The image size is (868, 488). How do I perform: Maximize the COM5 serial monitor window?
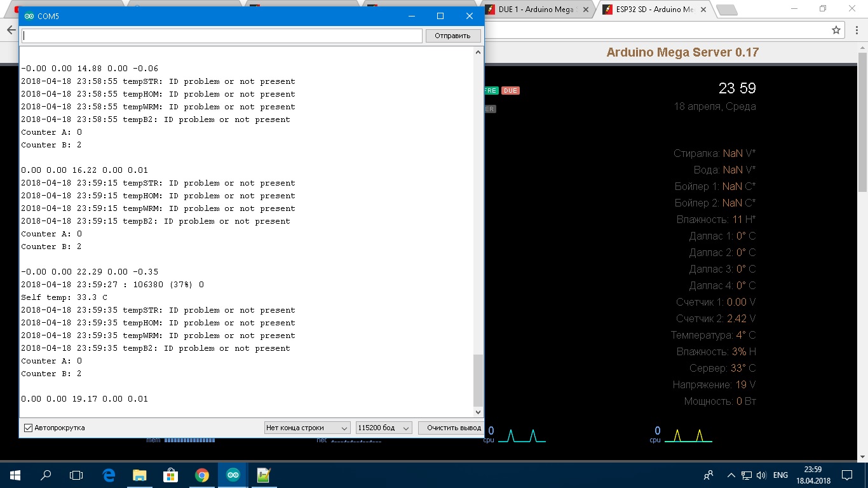[440, 16]
